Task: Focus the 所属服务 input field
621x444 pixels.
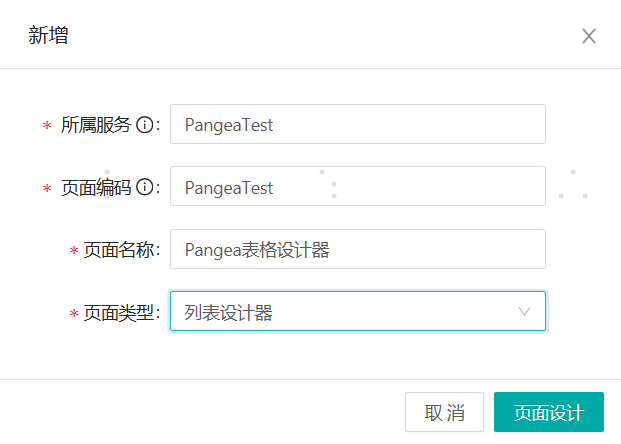Action: point(357,125)
